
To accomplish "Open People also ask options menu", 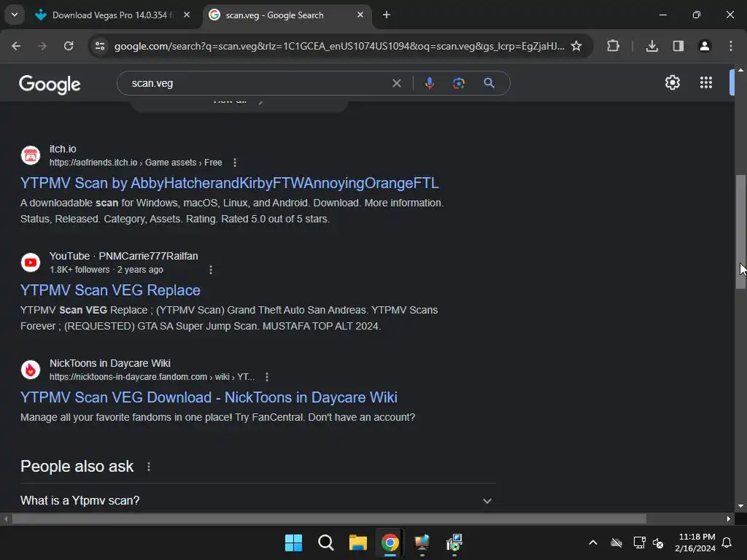I will point(149,467).
